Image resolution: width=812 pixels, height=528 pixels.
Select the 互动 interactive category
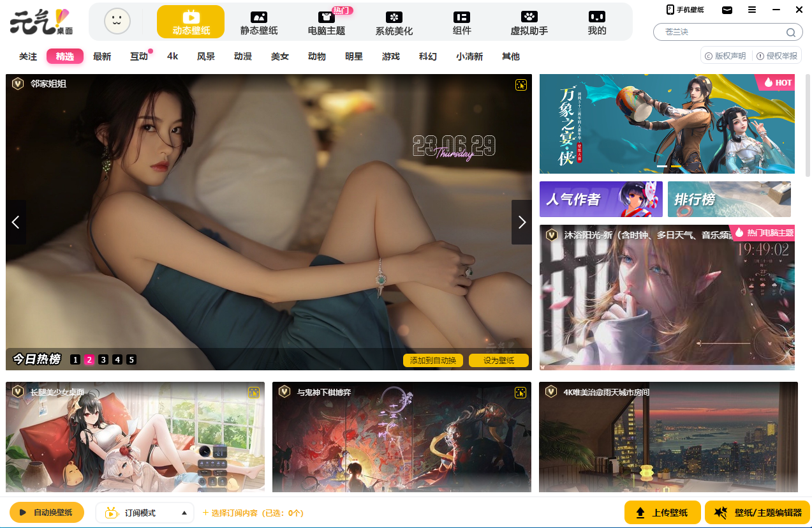(139, 56)
